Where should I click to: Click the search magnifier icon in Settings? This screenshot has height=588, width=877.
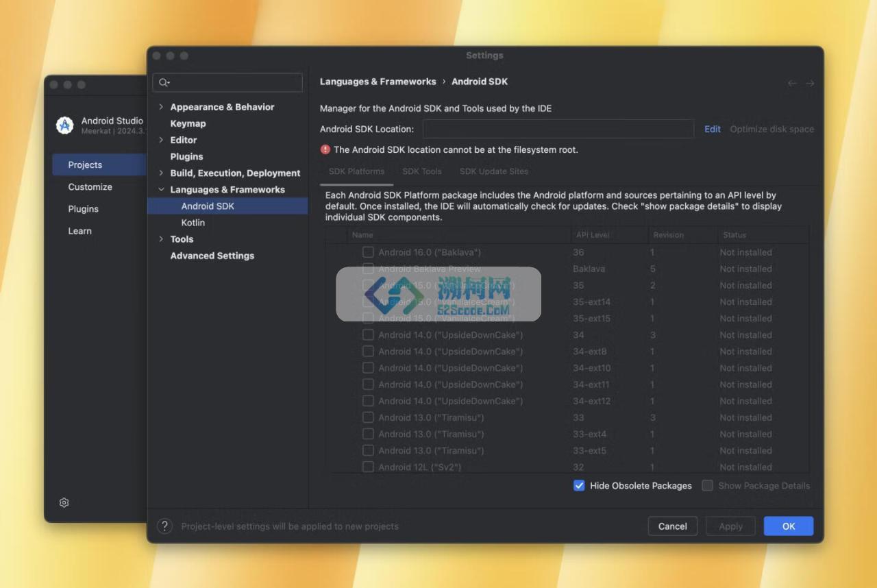tap(164, 82)
